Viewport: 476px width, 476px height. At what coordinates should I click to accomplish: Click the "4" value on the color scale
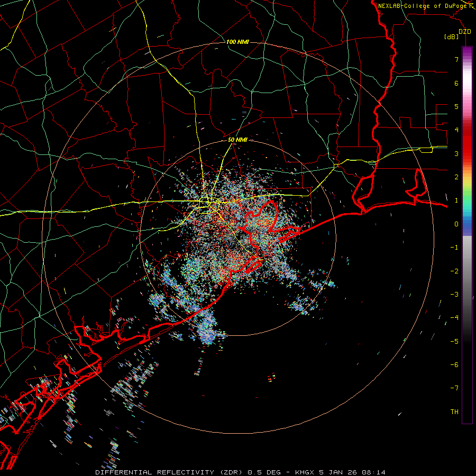[456, 130]
